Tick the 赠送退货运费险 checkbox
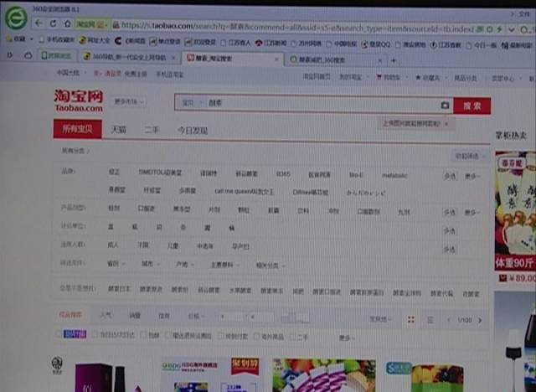536x392 pixels. tap(167, 335)
